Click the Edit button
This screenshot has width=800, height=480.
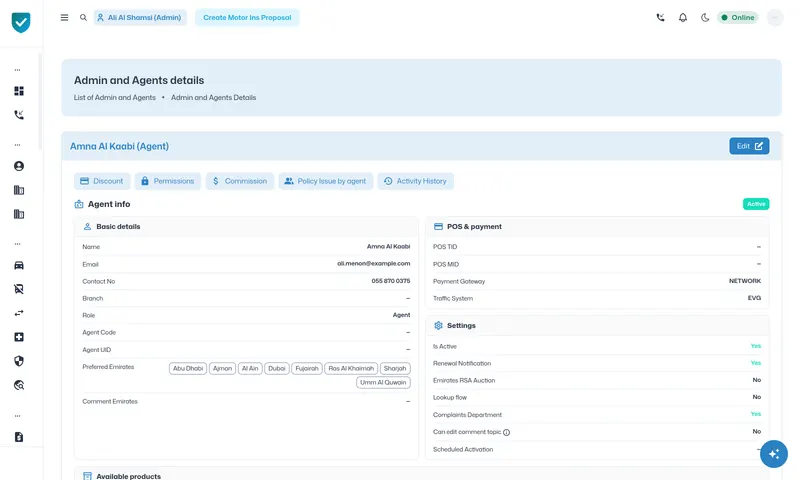pos(749,146)
